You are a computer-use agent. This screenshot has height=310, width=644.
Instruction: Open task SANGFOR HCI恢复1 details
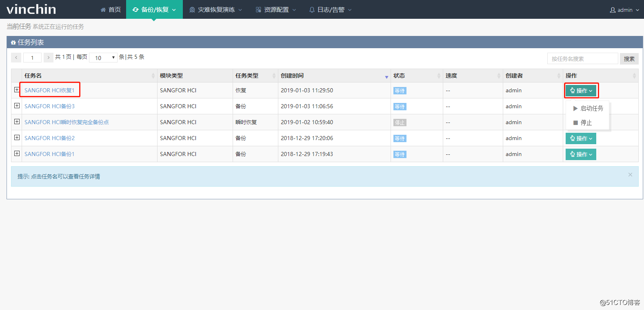pos(49,90)
